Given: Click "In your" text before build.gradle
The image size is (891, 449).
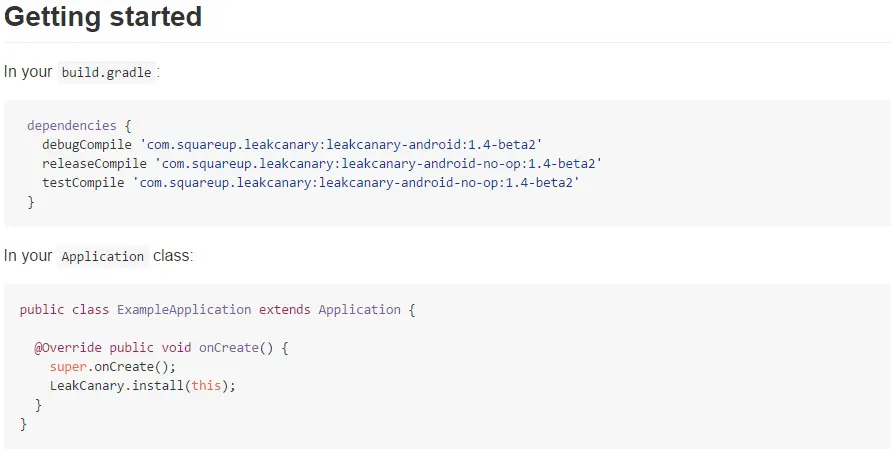Looking at the screenshot, I should [x=28, y=72].
